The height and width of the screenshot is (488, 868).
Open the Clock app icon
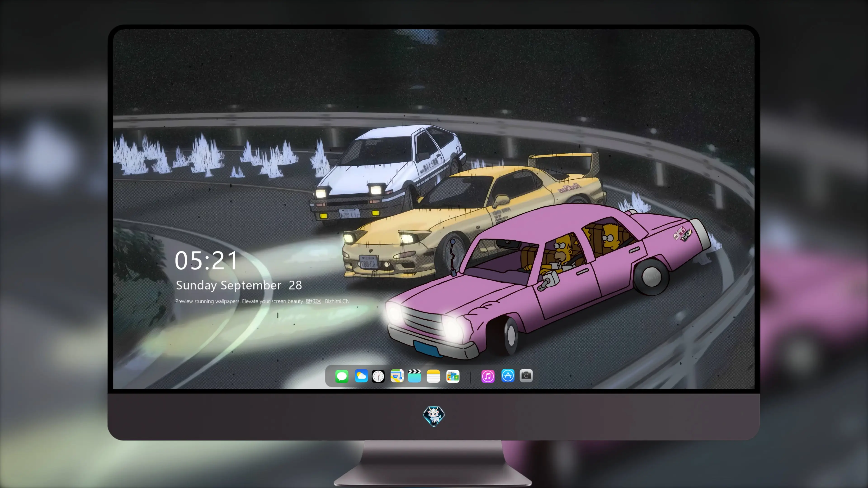coord(378,376)
